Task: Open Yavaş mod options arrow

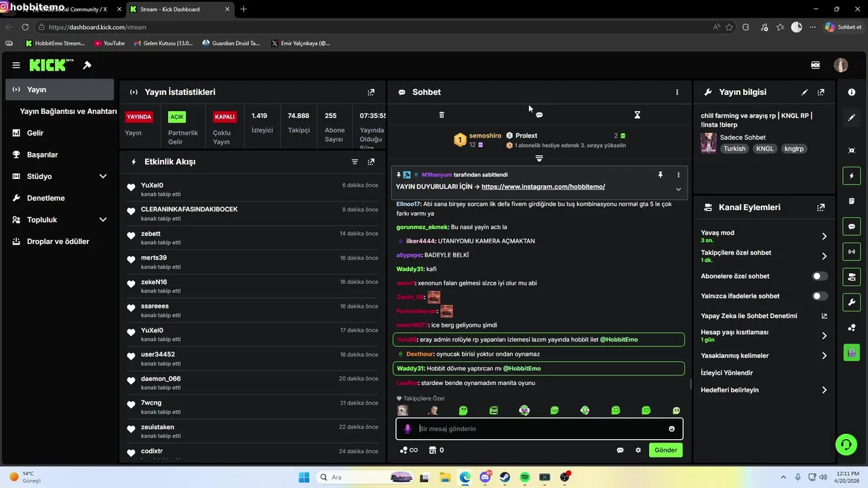Action: (824, 237)
